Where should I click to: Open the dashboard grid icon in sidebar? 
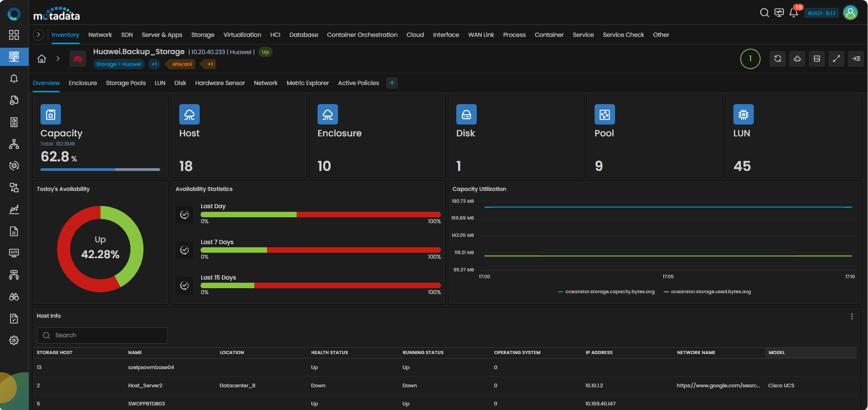[x=14, y=35]
